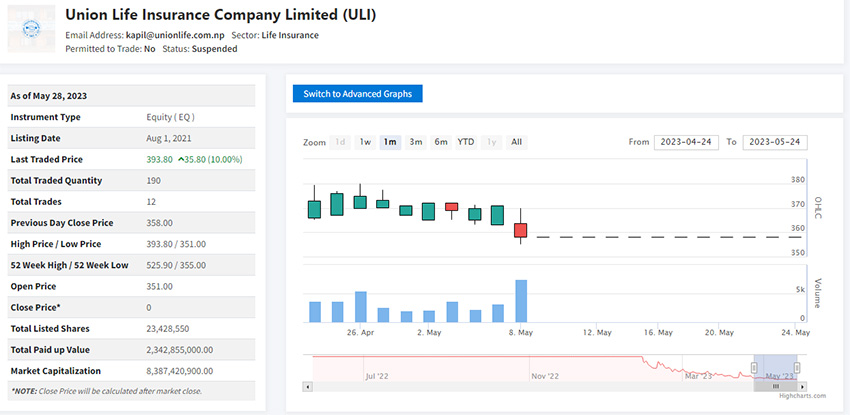
Task: Click the Previous Day Close Price 358.00
Action: pos(159,223)
